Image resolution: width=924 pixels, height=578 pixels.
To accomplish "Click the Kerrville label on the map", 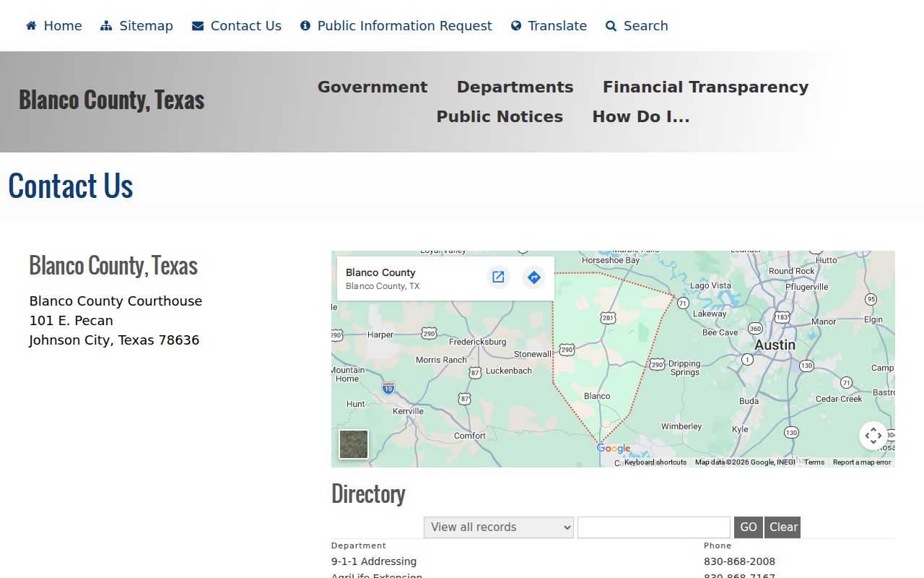I will pos(408,411).
